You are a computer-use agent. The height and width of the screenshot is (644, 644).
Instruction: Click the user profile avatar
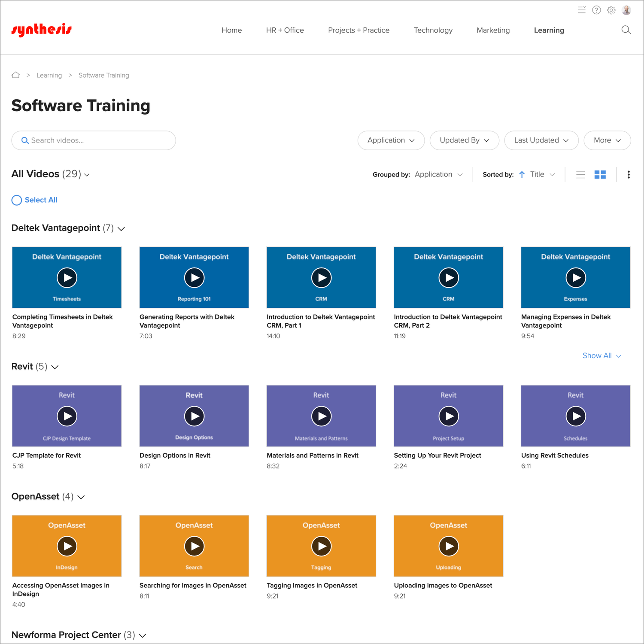click(626, 10)
